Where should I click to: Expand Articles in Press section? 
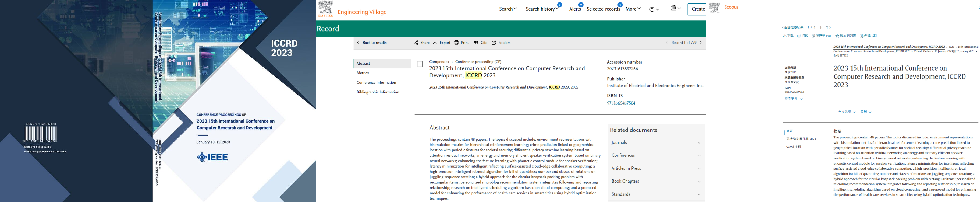(656, 168)
